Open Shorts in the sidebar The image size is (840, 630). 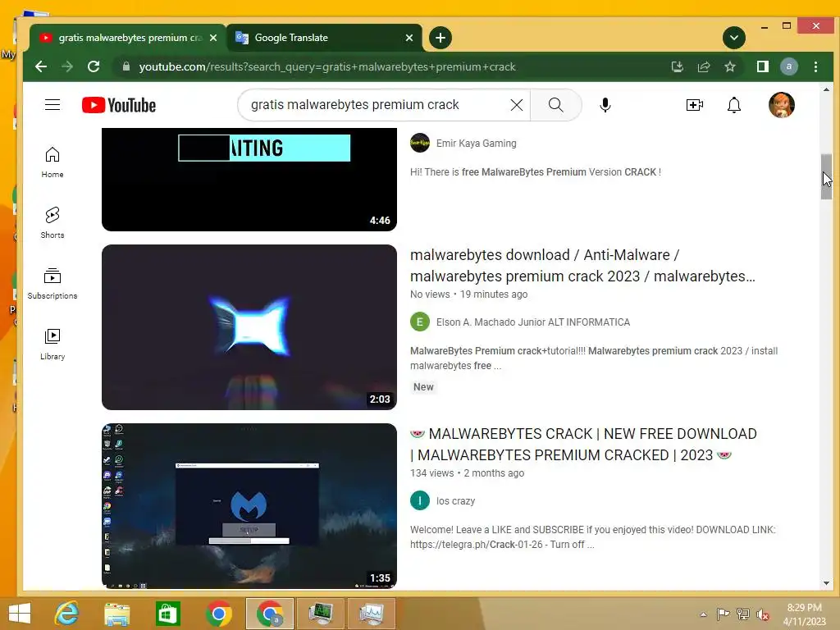[x=52, y=223]
